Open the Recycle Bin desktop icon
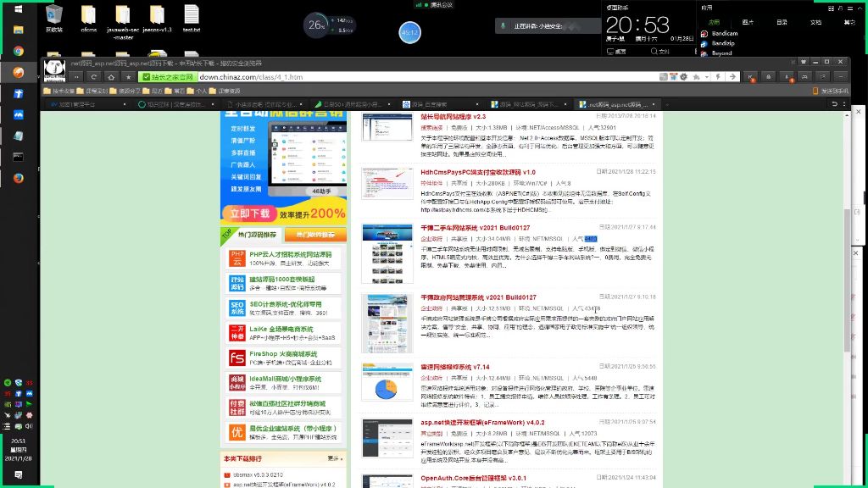 pos(54,19)
